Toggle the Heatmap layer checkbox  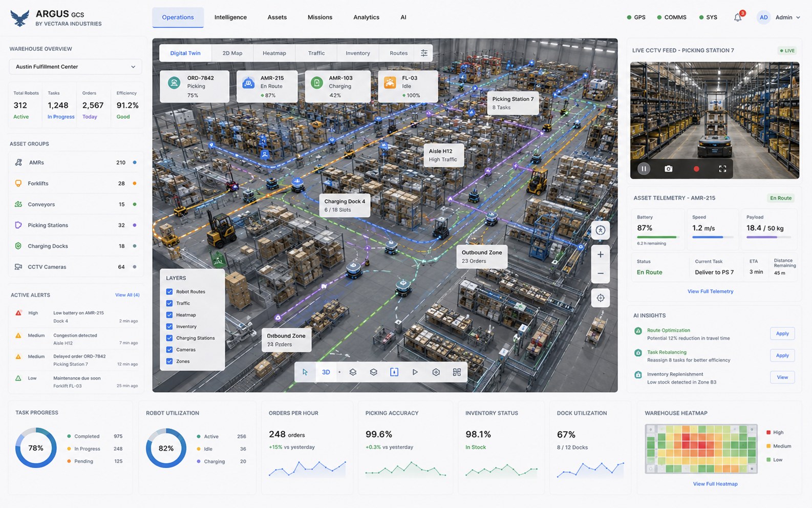169,315
